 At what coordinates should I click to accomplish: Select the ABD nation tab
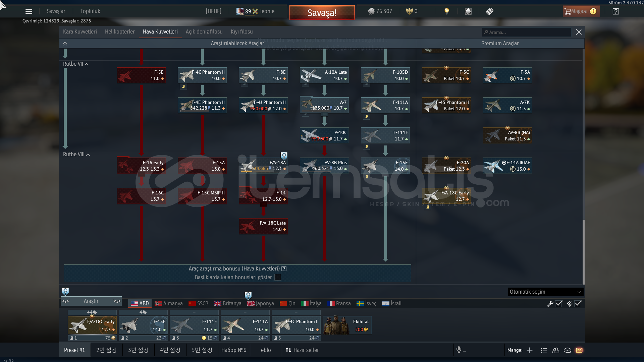(x=140, y=304)
